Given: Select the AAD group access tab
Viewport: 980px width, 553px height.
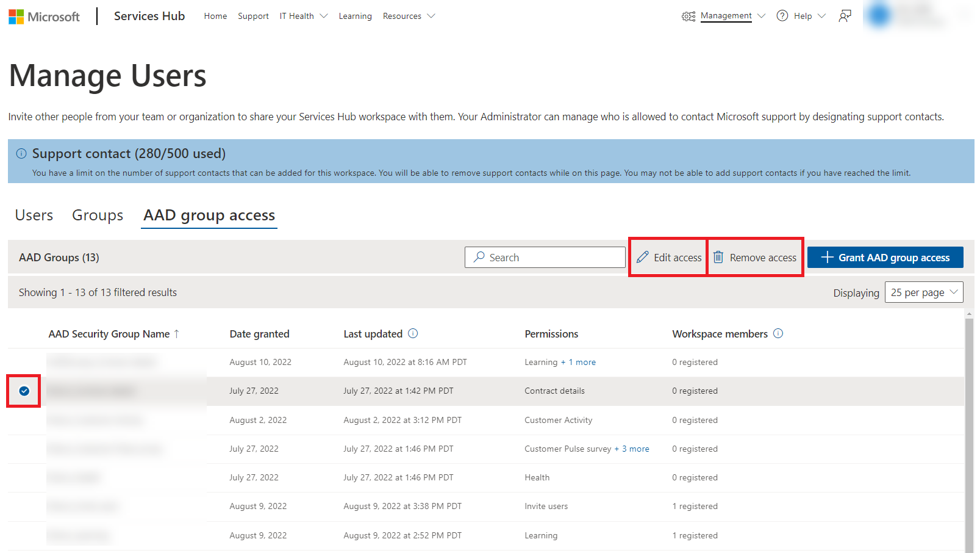Looking at the screenshot, I should click(209, 215).
